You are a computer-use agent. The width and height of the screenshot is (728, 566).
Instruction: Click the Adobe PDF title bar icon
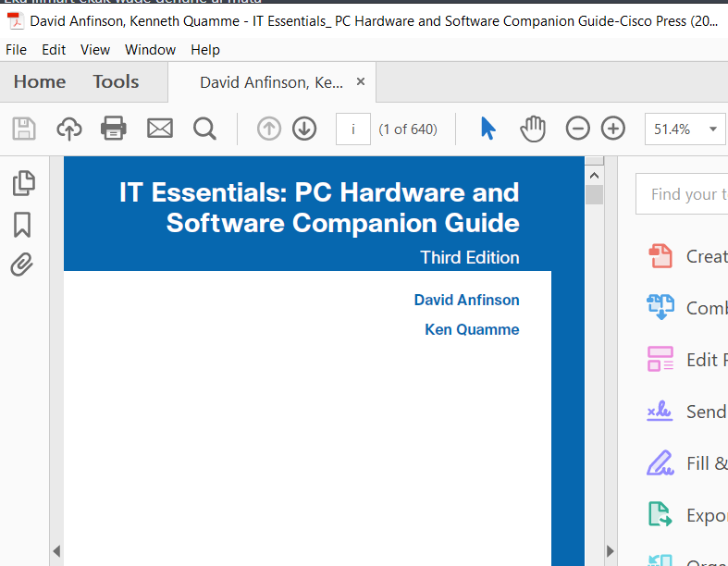tap(16, 21)
